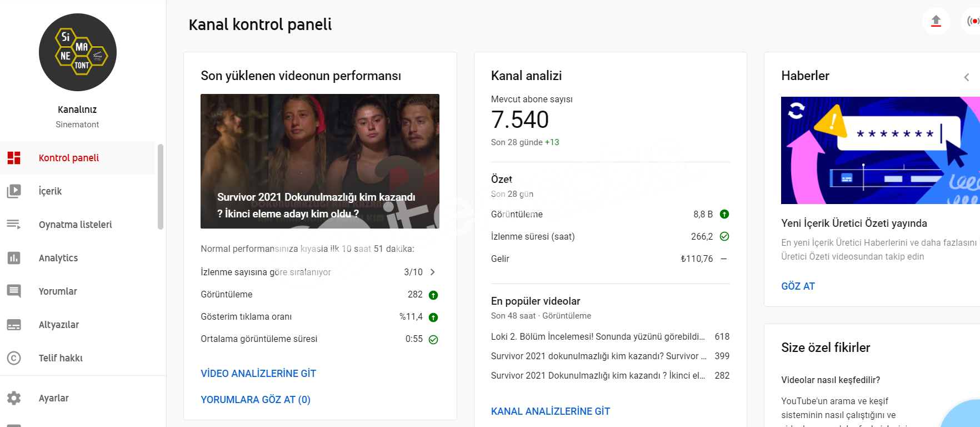980x427 pixels.
Task: Click GÖZ AT in Haberler card
Action: click(x=798, y=286)
